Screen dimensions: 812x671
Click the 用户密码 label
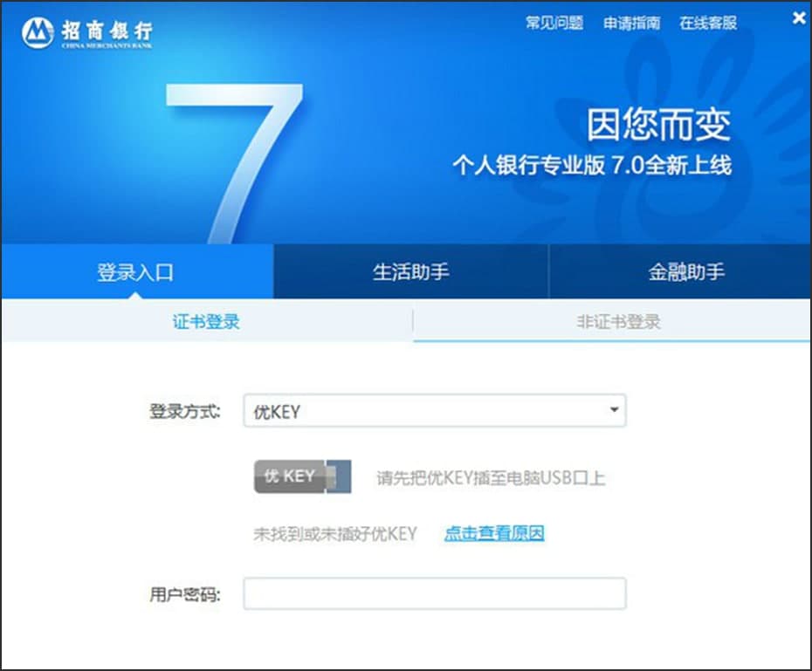(x=184, y=594)
